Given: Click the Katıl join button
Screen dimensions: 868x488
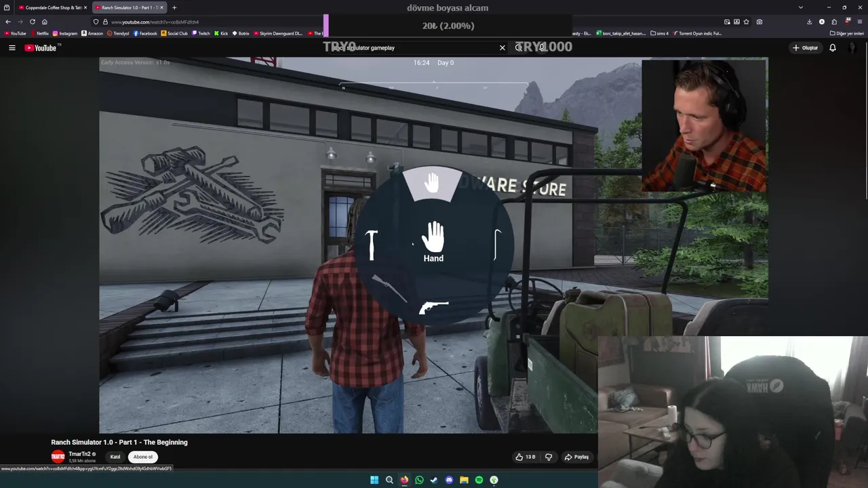Looking at the screenshot, I should [x=115, y=457].
